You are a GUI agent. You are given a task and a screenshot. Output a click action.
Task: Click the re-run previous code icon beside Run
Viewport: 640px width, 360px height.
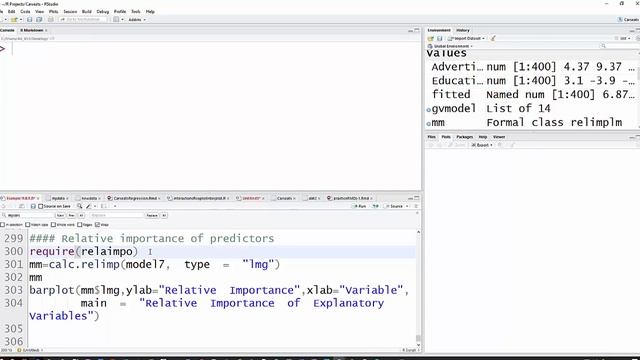click(x=376, y=206)
